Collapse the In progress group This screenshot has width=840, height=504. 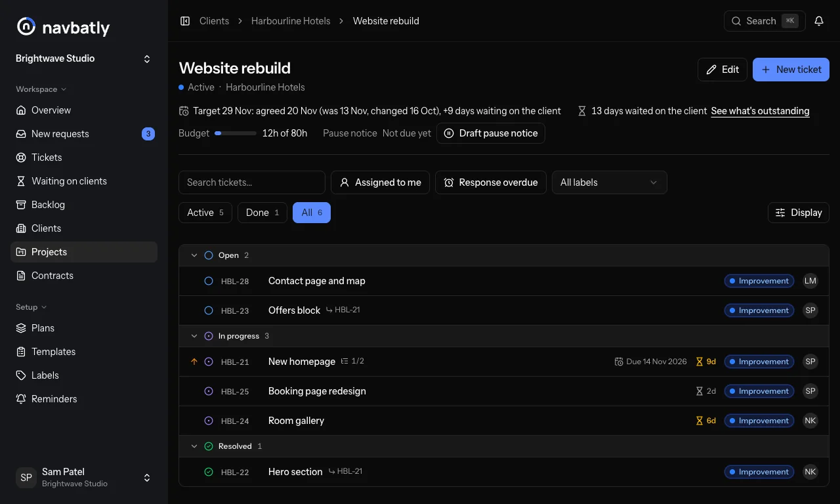(194, 336)
